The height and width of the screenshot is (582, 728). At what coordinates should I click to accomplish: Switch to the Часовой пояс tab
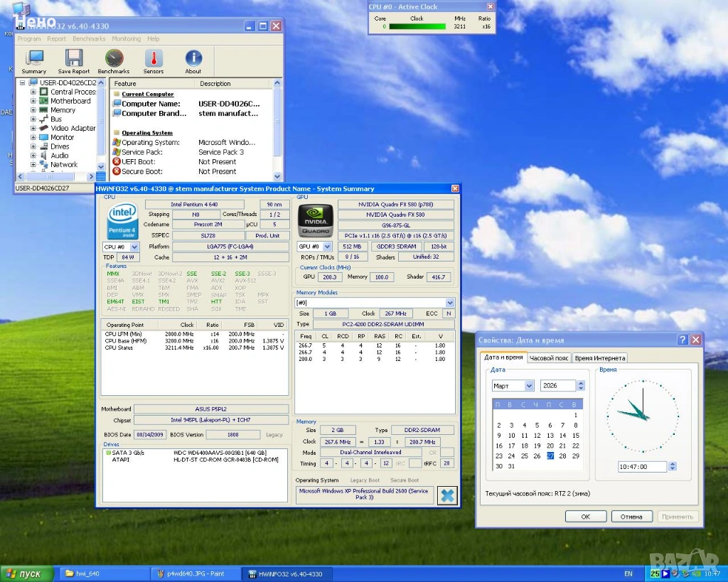coord(549,358)
